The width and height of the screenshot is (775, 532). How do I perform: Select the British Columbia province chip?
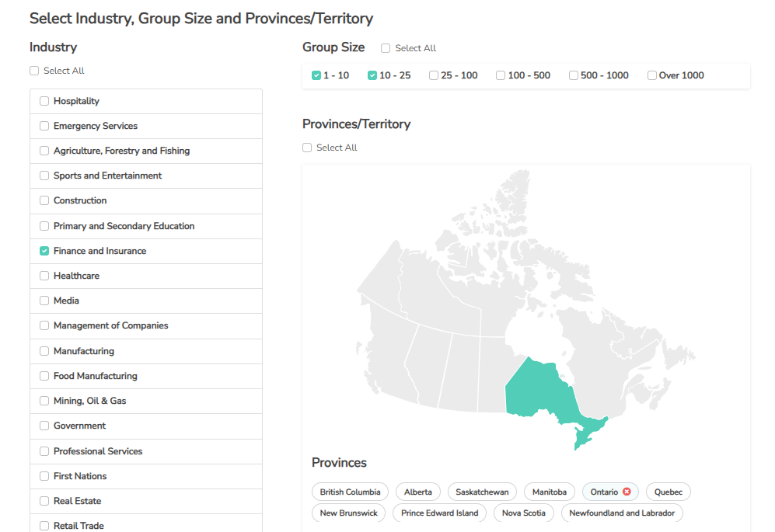coord(350,492)
